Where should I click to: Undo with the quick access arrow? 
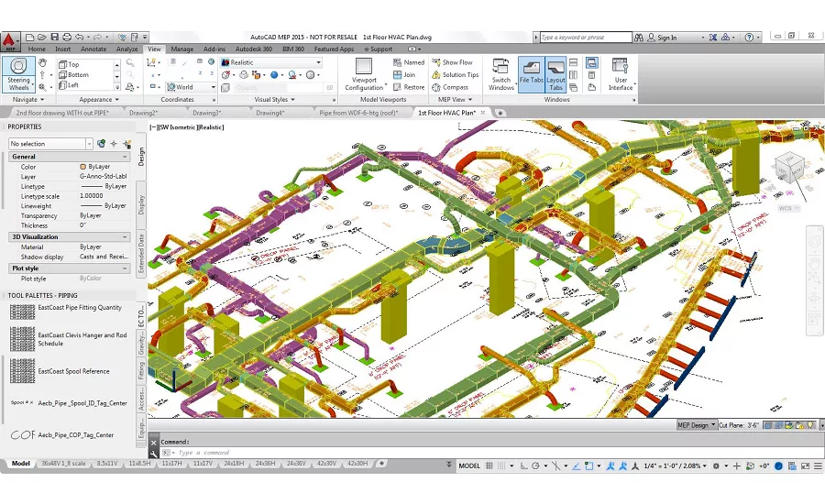point(80,38)
